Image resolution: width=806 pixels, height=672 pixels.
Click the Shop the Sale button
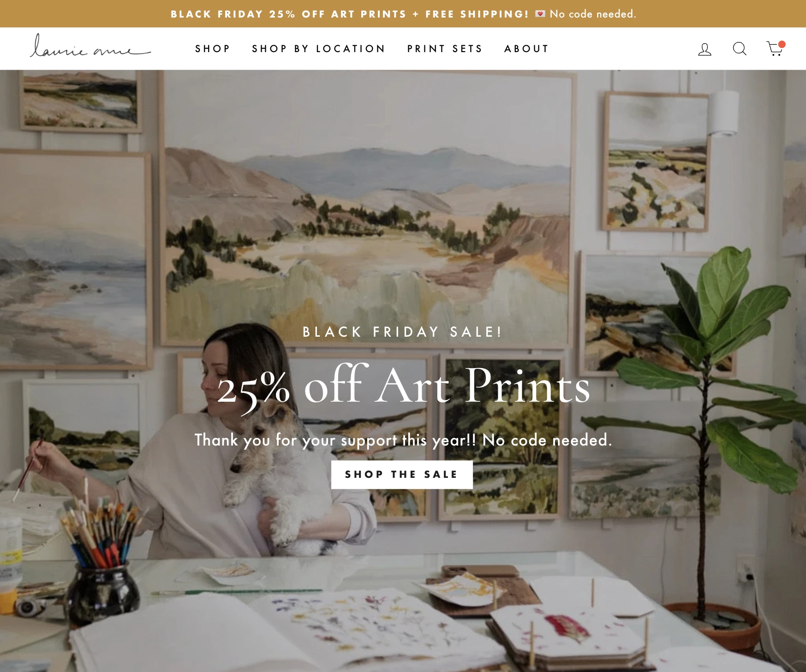(x=402, y=475)
